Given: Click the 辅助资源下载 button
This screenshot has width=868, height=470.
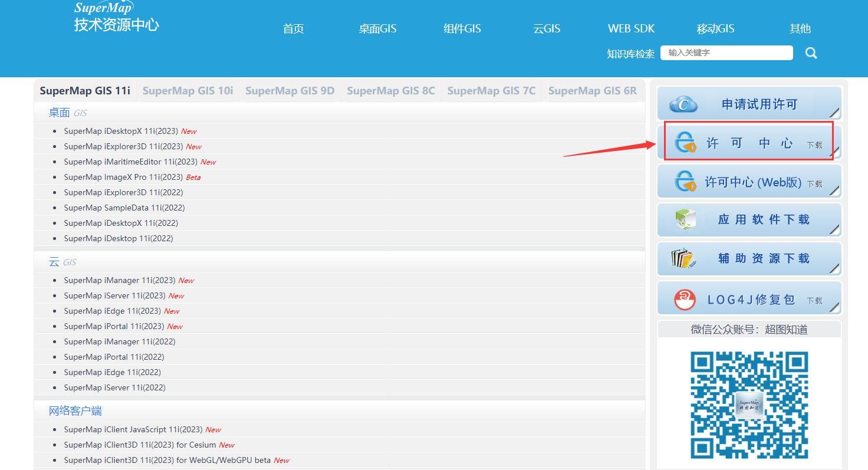Looking at the screenshot, I should (749, 258).
